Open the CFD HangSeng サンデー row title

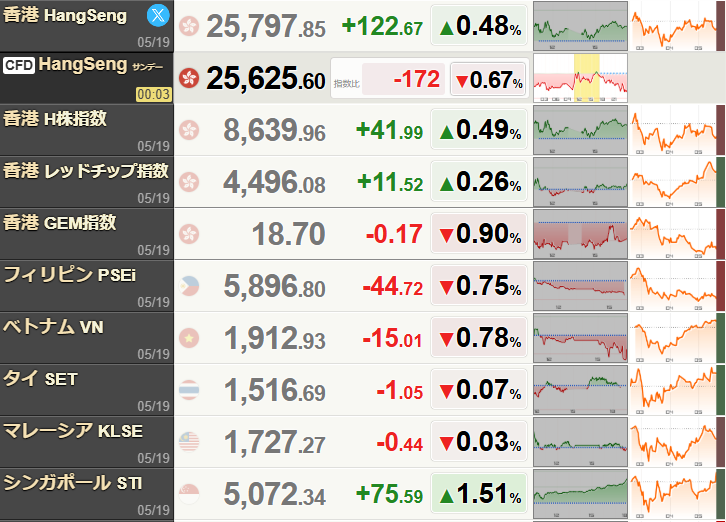(100, 65)
